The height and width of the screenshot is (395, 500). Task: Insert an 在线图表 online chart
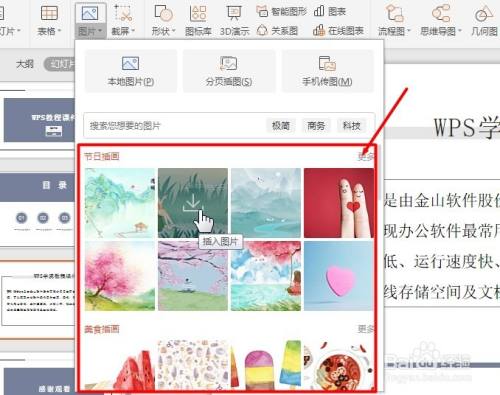tap(338, 31)
